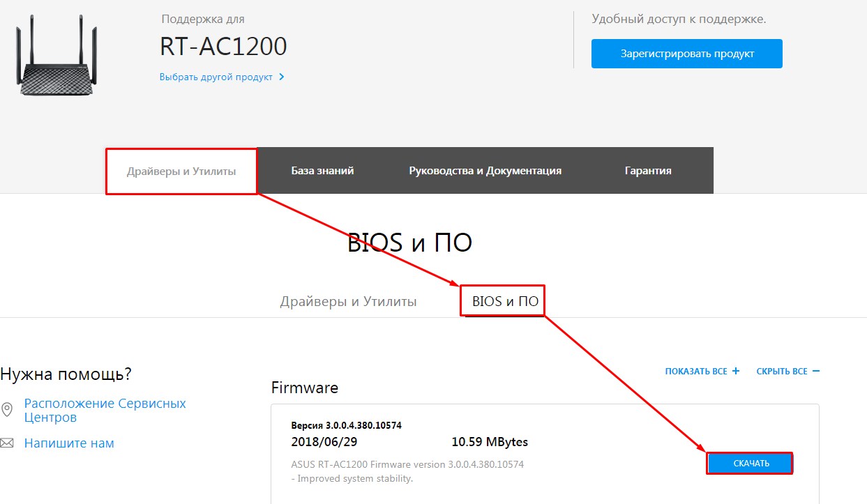The width and height of the screenshot is (867, 504).
Task: Click 'Удобный доступ к поддержке.' text
Action: pyautogui.click(x=679, y=19)
